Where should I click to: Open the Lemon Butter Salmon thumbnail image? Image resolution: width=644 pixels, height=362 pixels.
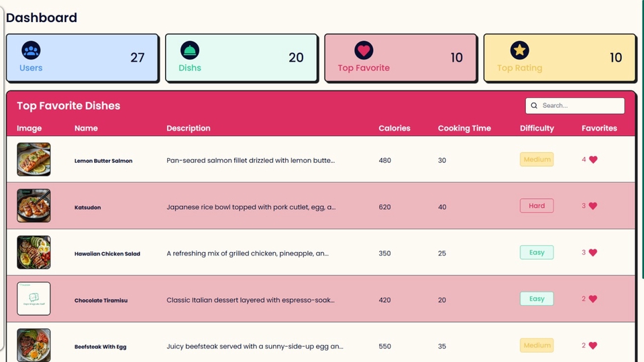34,160
